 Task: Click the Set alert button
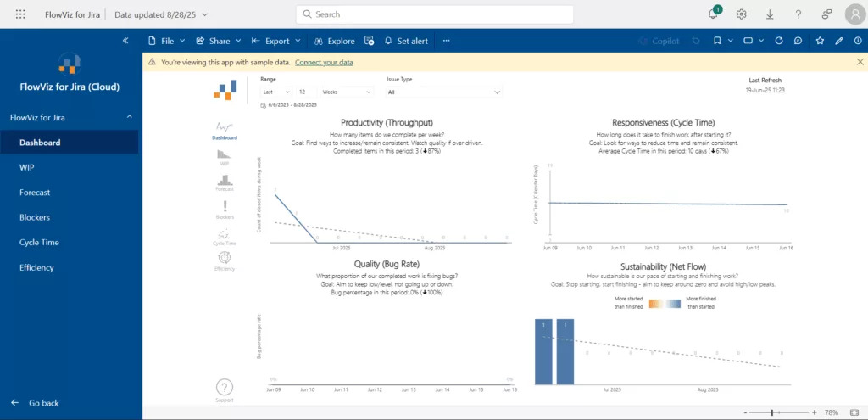[x=406, y=41]
